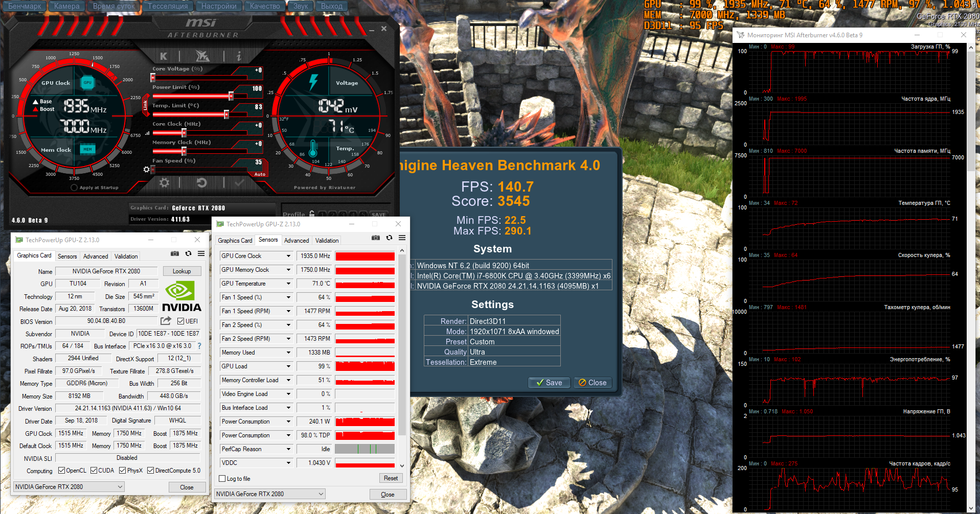This screenshot has height=514, width=980.
Task: Click the Bus Interface question mark icon
Action: point(199,346)
